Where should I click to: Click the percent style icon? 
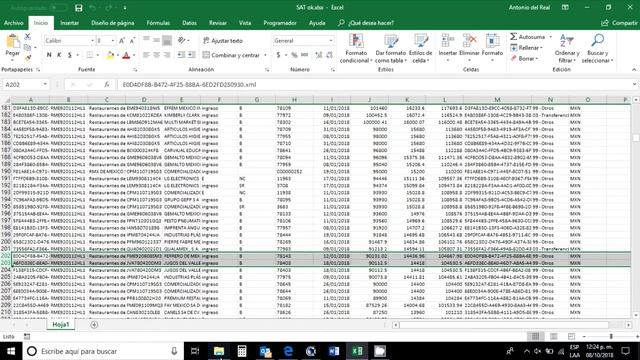pos(294,55)
